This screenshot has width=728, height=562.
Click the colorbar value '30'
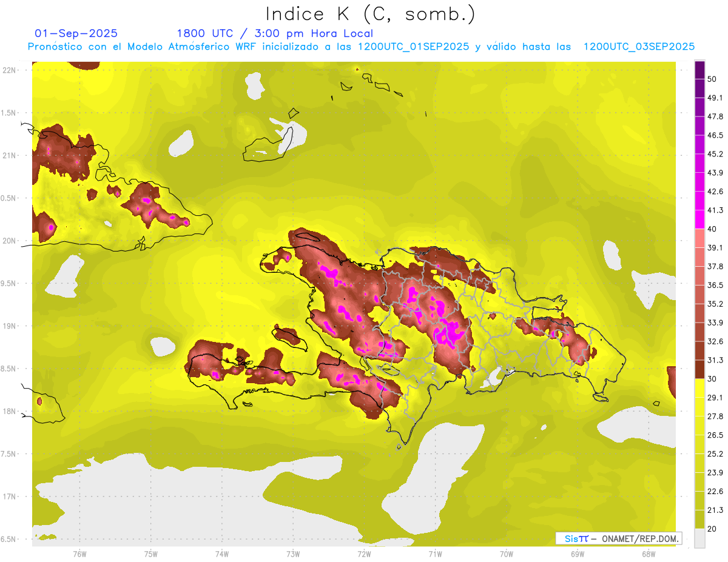713,379
